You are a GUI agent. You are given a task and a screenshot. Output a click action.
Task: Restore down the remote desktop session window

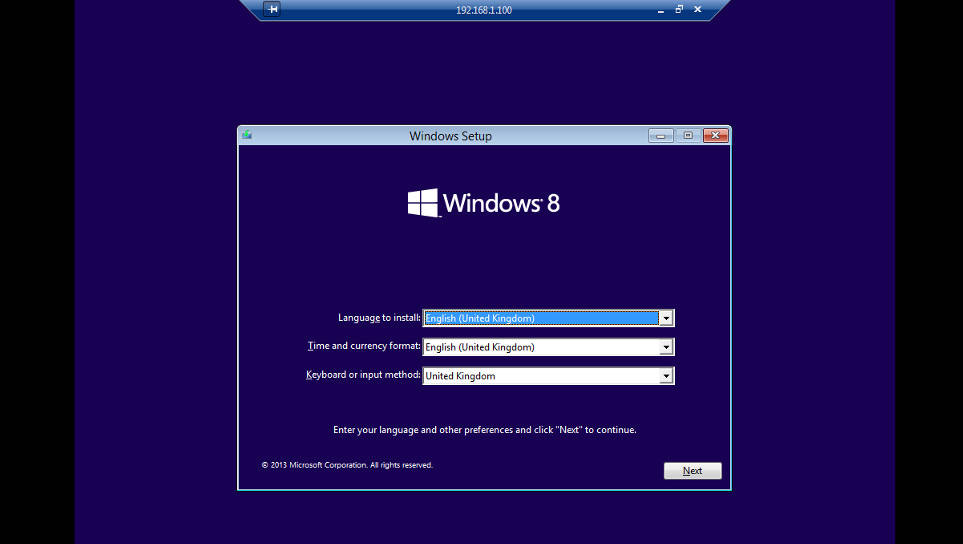pos(679,9)
